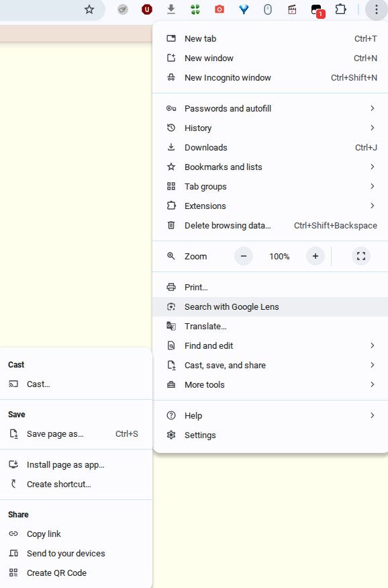Click the Translate... label

click(205, 326)
